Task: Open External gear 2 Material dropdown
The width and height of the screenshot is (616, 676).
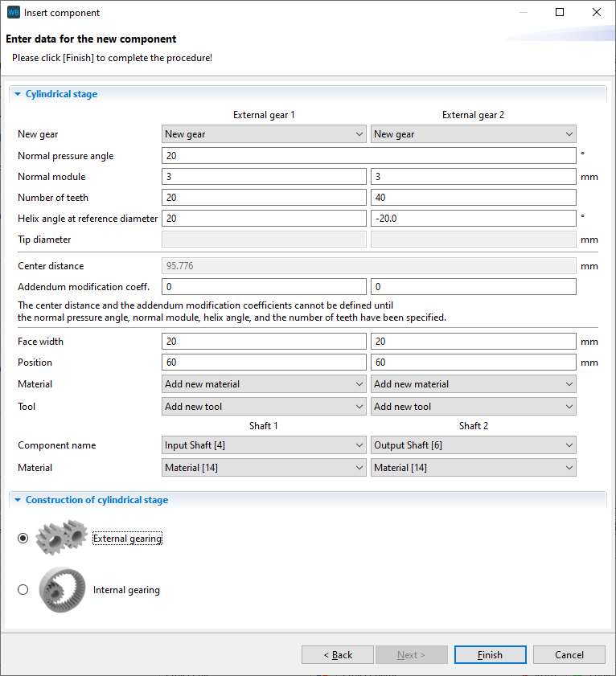Action: tap(473, 384)
